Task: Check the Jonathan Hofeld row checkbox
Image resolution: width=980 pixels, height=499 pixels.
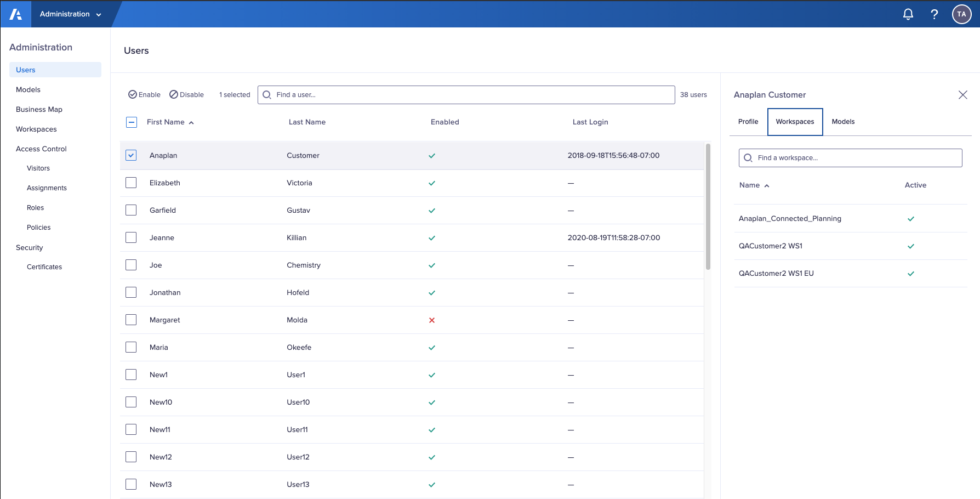Action: [131, 292]
